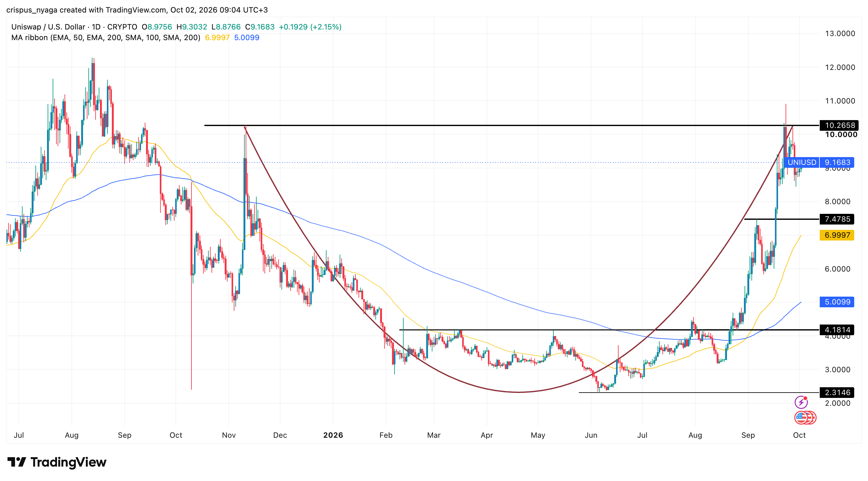Viewport: 868px width, 481px height.
Task: Click the Dec label on the time axis
Action: click(280, 435)
